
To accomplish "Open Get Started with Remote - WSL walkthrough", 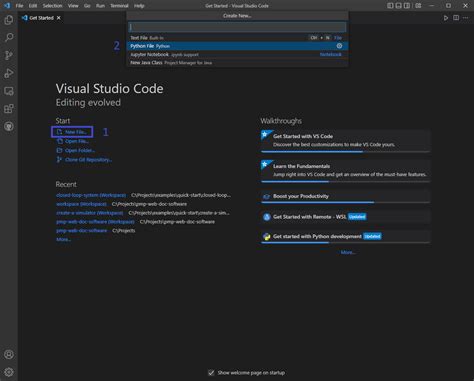I will tap(346, 217).
